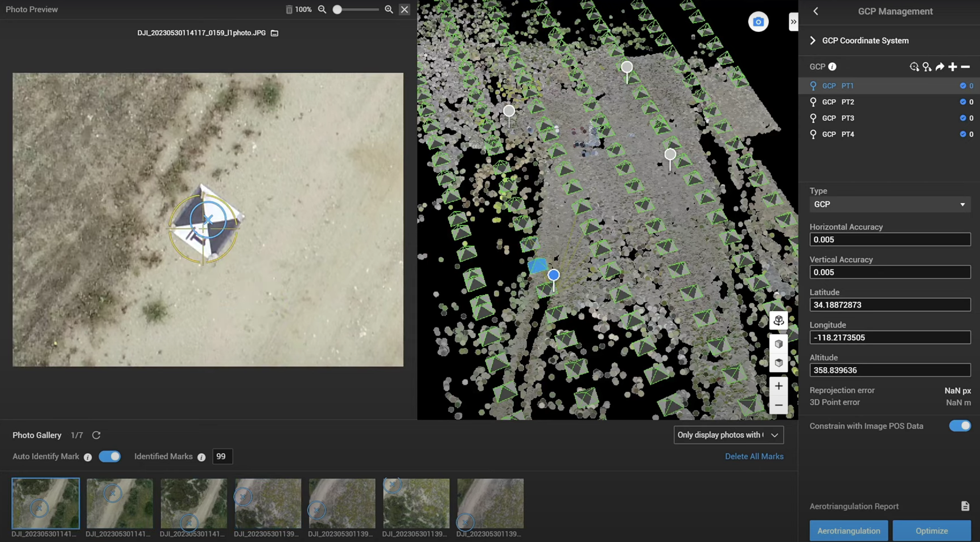Image resolution: width=980 pixels, height=542 pixels.
Task: Click the Aerotriangulation button
Action: coord(849,531)
